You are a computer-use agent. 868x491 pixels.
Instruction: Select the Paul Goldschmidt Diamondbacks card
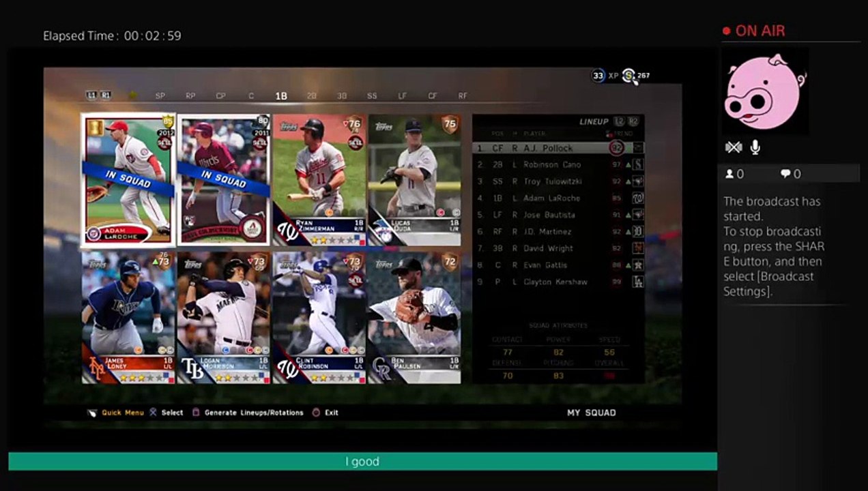[x=225, y=179]
